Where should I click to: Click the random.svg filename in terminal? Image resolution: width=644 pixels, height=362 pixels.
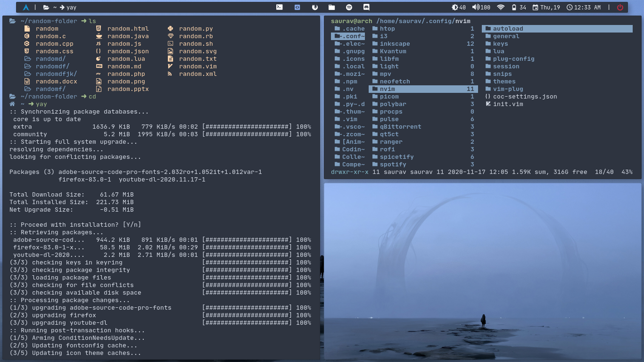(x=198, y=51)
